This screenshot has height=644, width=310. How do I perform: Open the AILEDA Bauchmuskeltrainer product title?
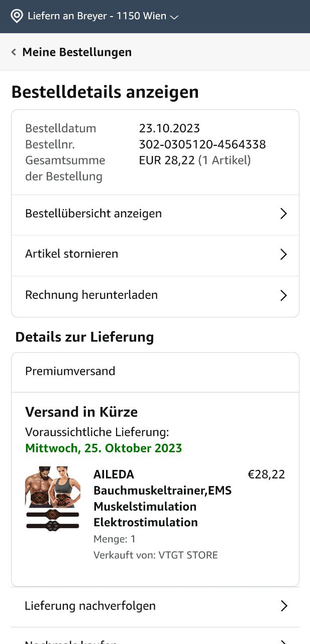[x=162, y=498]
